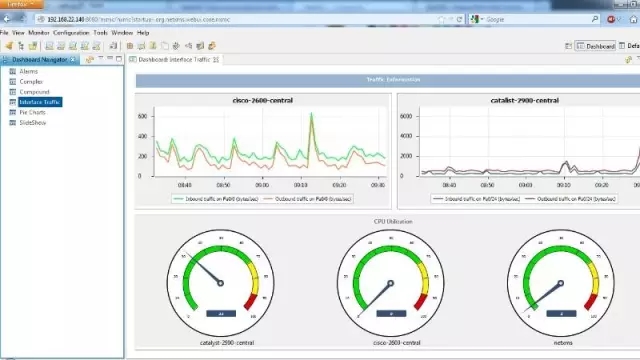Screen dimensions: 640x360
Task: Click the Google search magnifier icon
Action: click(595, 19)
